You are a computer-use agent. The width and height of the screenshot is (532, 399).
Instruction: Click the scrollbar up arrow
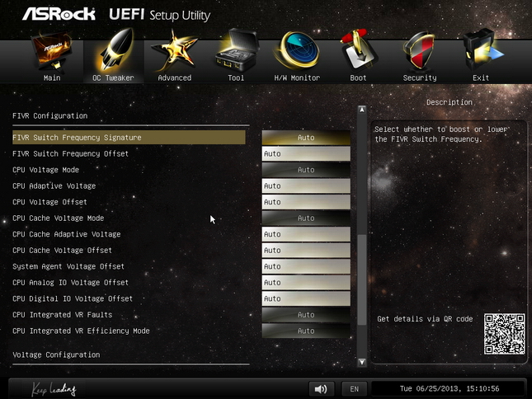coord(362,110)
